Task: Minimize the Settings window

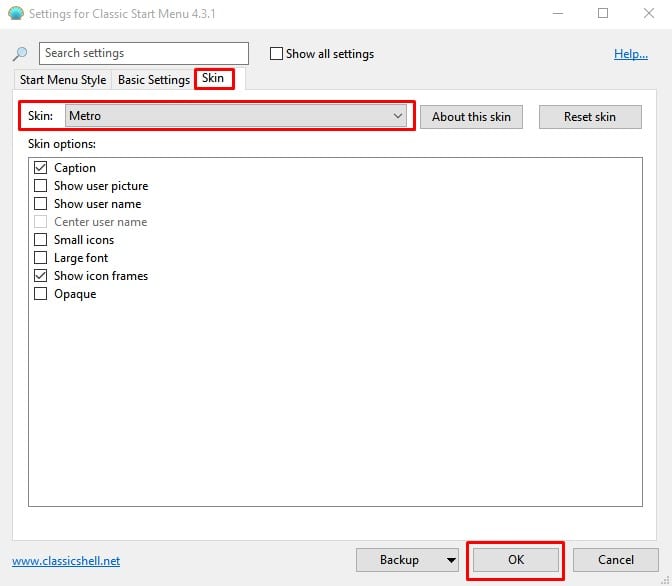Action: [x=558, y=13]
